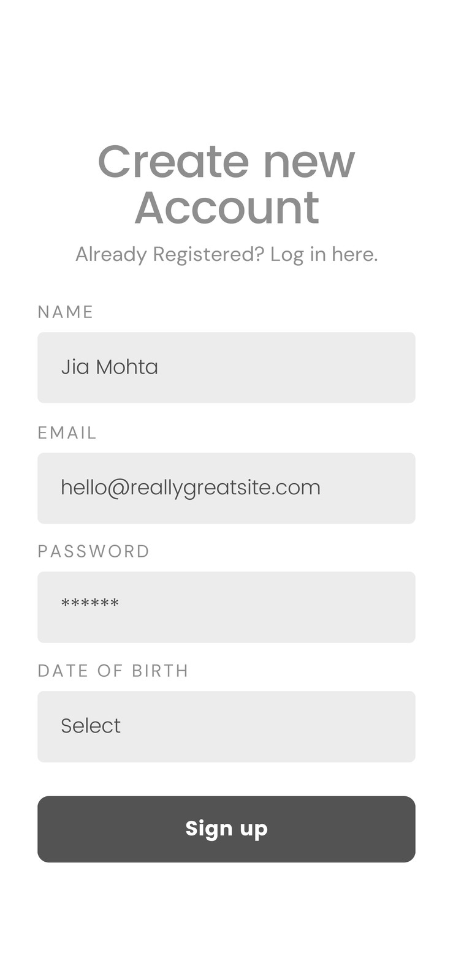Click the EMAIL field label
453x980 pixels.
[67, 433]
